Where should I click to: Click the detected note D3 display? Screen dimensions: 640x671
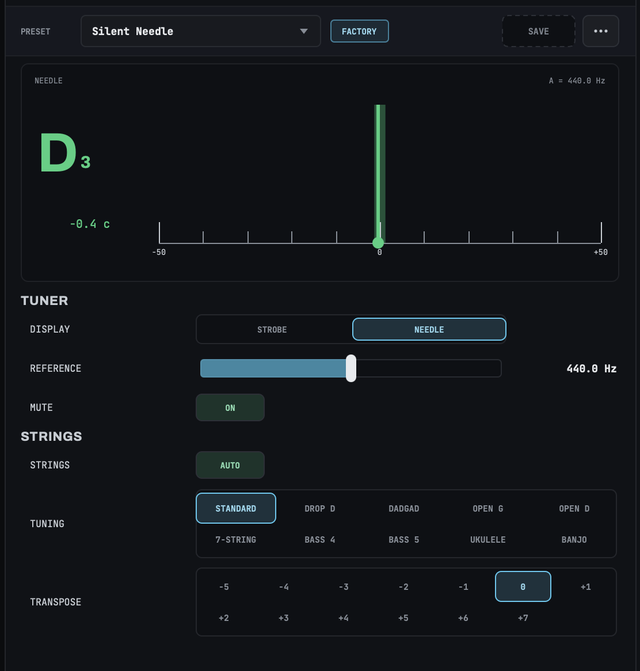click(65, 152)
